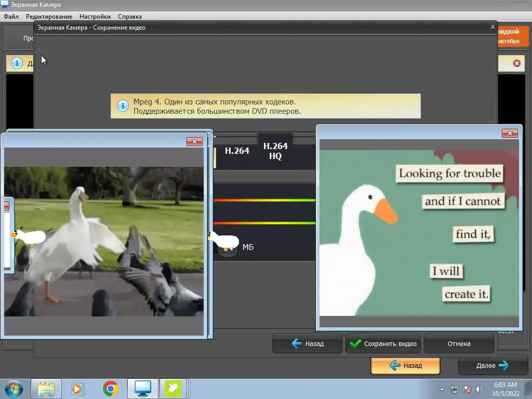
Task: Open File Explorer from taskbar
Action: click(x=46, y=389)
